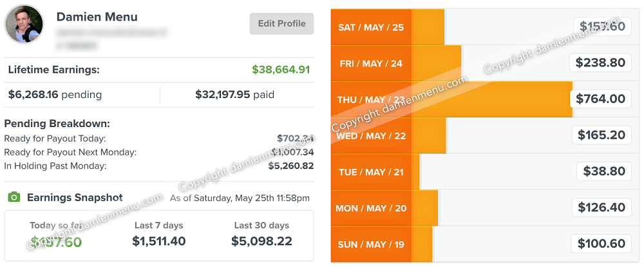Select the WED / MAY / 22 bar label
This screenshot has width=644, height=267.
pyautogui.click(x=371, y=136)
